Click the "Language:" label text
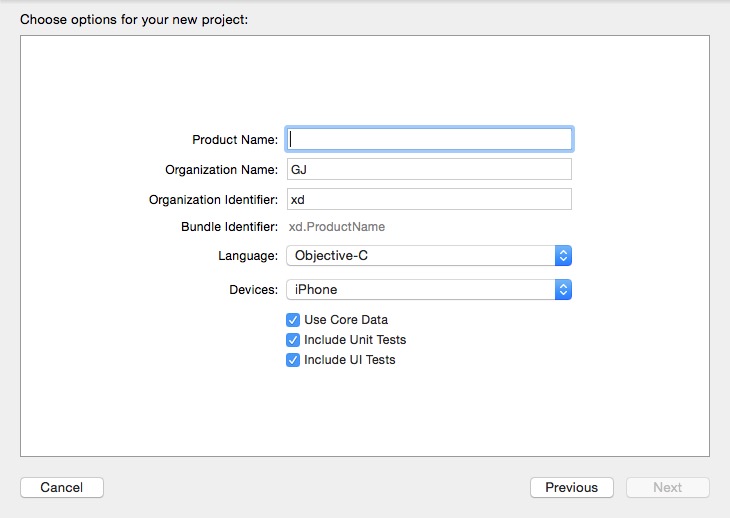Screen dimensions: 730x518 pos(248,256)
